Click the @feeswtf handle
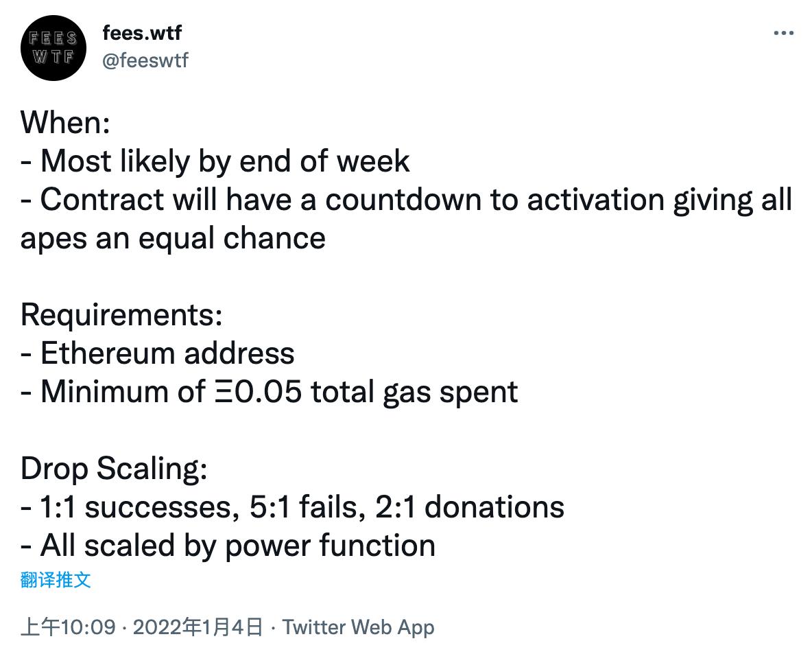Screen dimensions: 812x652 pos(146,60)
